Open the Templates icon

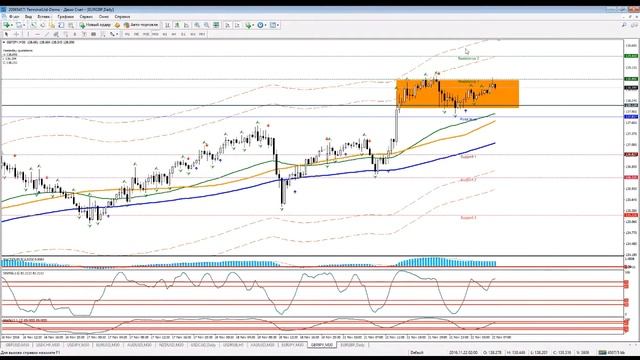(x=272, y=25)
